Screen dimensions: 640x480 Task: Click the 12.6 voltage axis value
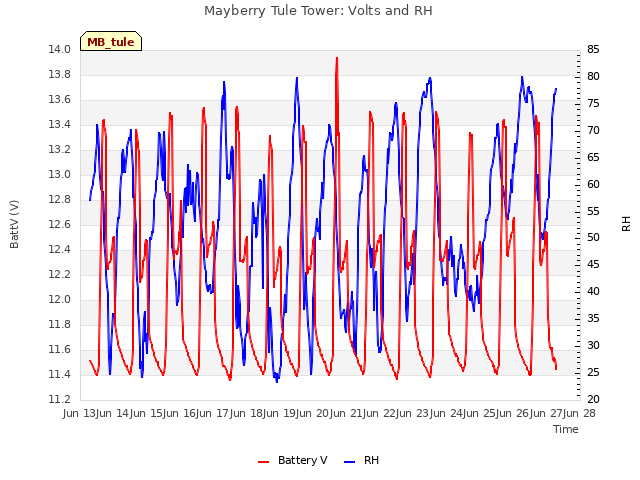point(60,224)
